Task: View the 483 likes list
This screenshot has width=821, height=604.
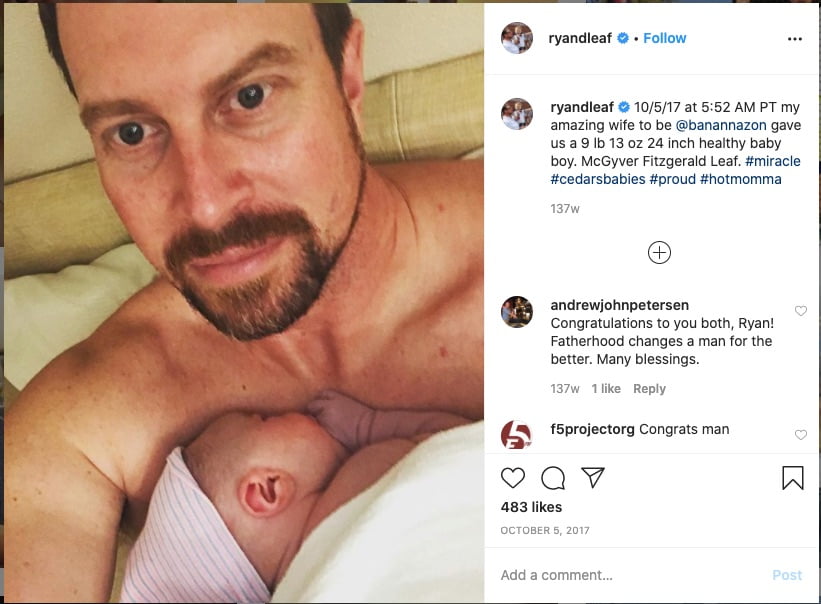Action: click(531, 507)
